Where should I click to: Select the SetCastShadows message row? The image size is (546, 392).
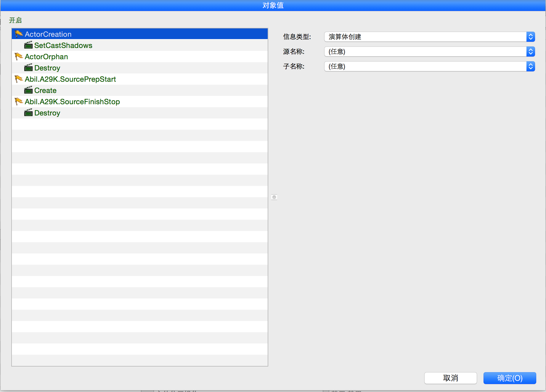140,45
